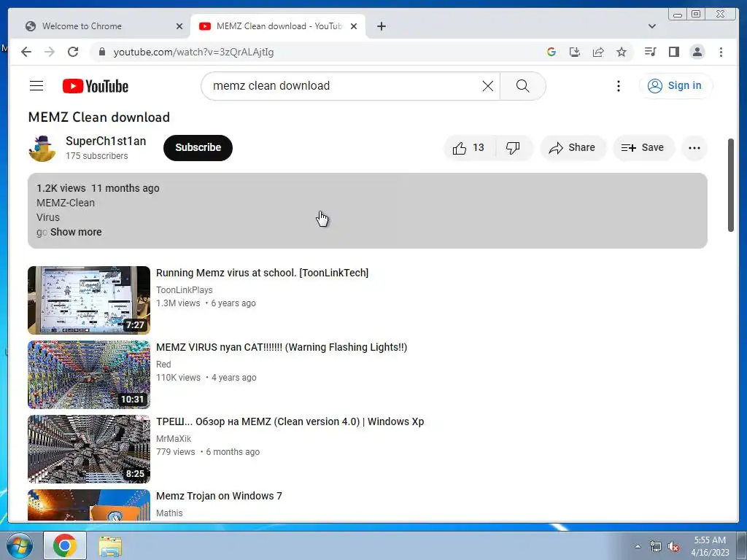Screen dimensions: 747x560
Task: Open Windows Explorer from taskbar
Action: point(110,546)
